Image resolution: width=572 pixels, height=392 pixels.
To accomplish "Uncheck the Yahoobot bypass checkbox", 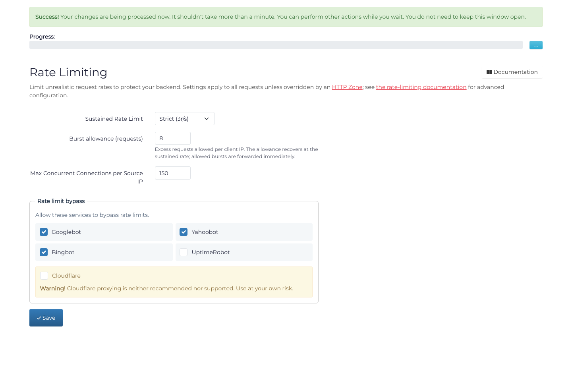I will coord(184,232).
